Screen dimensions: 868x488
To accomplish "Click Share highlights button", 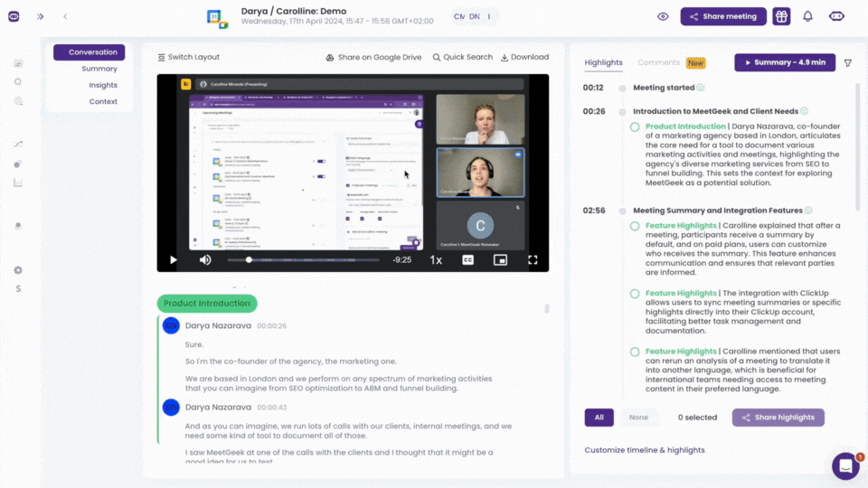I will [x=778, y=418].
